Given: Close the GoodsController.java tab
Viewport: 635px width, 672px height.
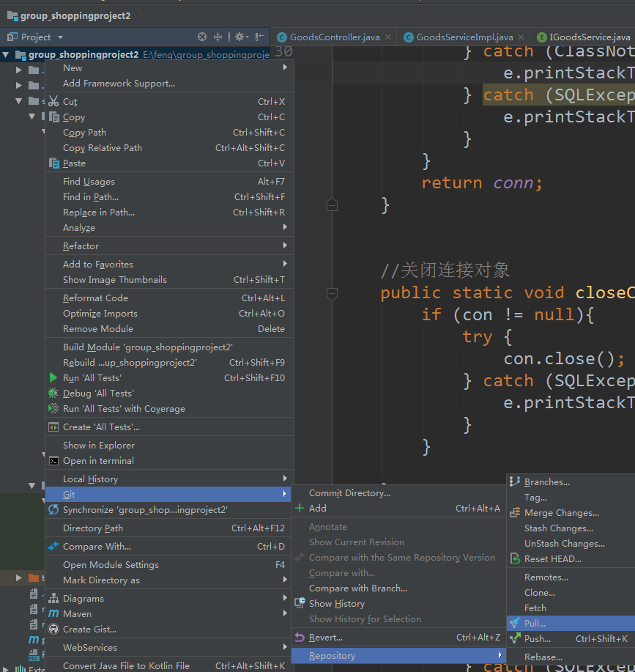Looking at the screenshot, I should click(388, 37).
